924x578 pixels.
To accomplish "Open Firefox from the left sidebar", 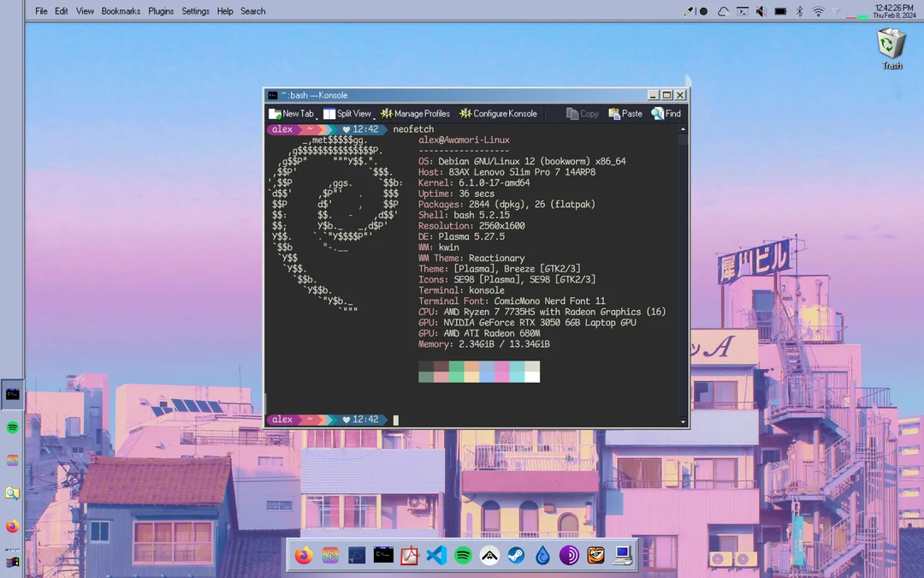I will [x=12, y=526].
